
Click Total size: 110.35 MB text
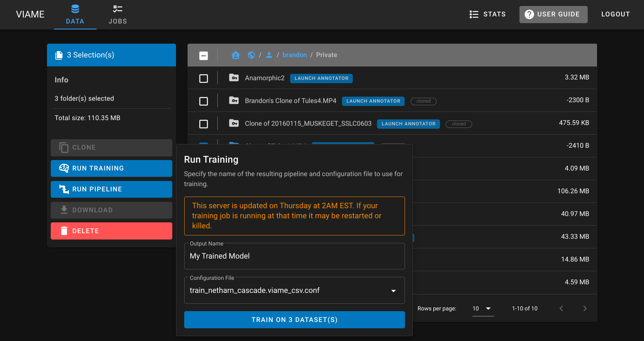pyautogui.click(x=88, y=118)
